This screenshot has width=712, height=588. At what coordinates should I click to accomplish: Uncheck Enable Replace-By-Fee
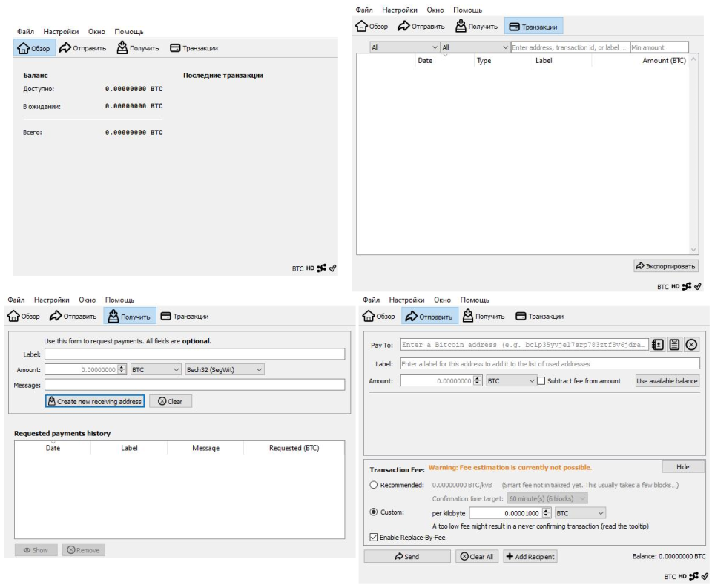(372, 538)
